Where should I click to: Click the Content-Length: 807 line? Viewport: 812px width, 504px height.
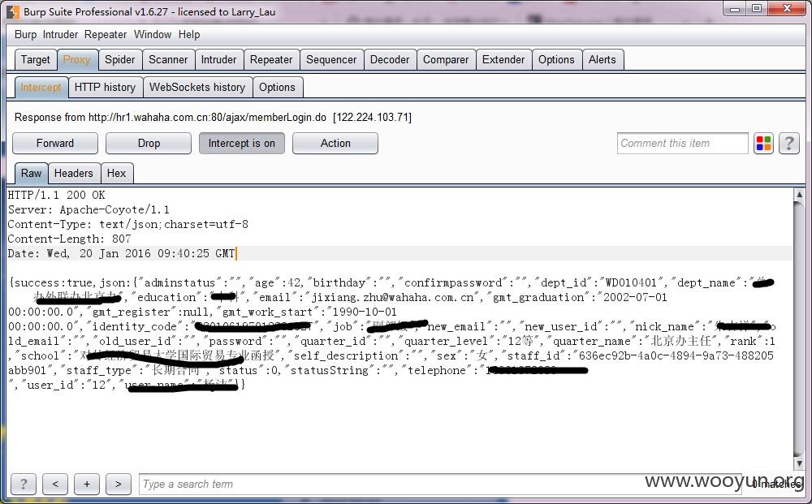pyautogui.click(x=69, y=239)
